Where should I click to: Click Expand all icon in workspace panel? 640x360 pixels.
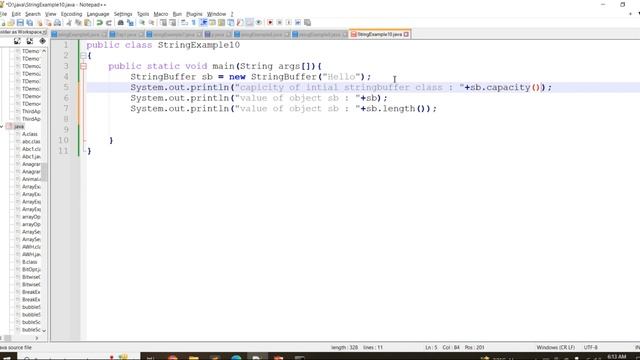[17, 41]
